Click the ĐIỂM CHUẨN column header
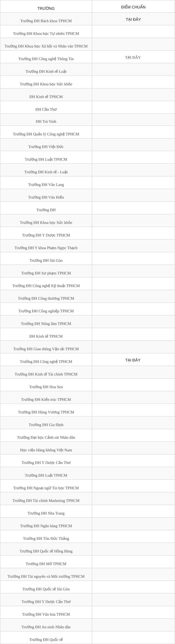 pyautogui.click(x=133, y=7)
